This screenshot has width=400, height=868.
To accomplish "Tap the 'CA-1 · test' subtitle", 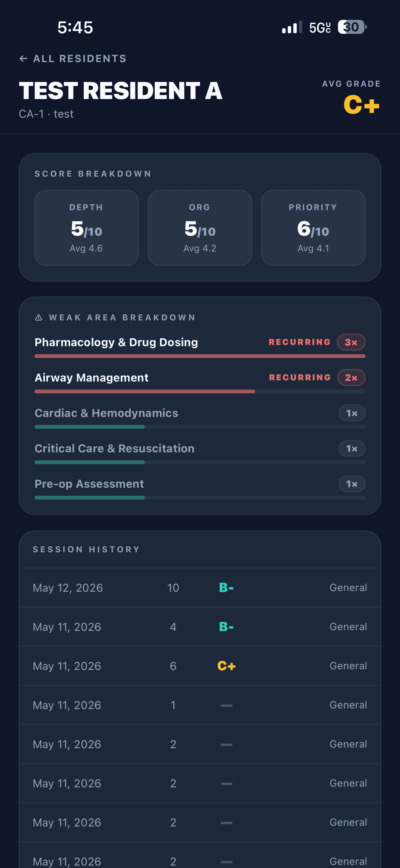I will point(46,114).
